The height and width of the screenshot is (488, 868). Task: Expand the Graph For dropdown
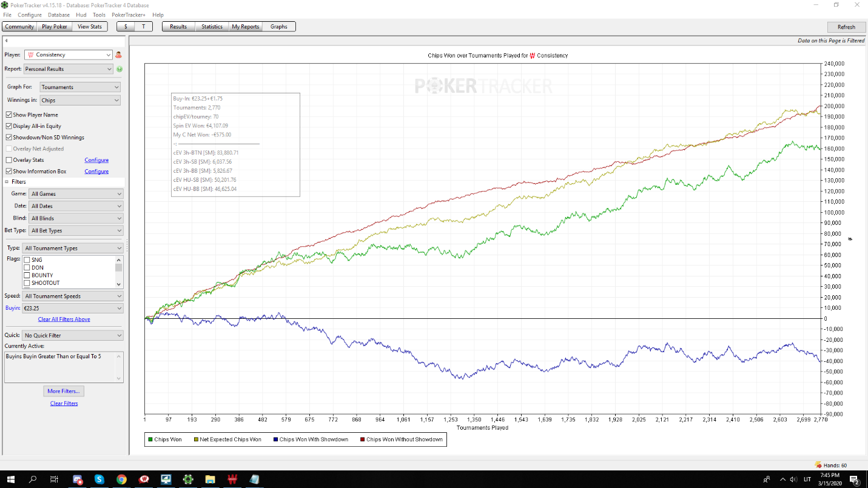[80, 87]
